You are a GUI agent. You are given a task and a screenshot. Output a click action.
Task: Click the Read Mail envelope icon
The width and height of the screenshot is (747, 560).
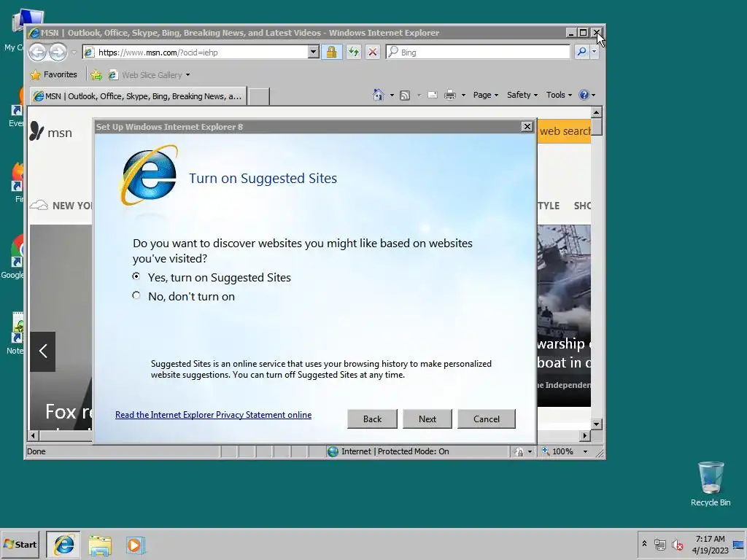[x=433, y=95]
